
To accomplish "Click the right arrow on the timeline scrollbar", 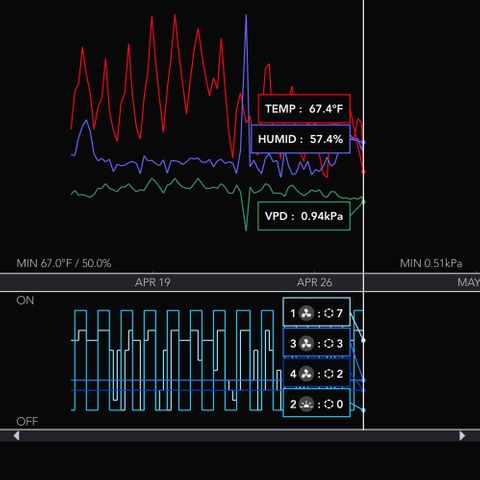I will (462, 436).
